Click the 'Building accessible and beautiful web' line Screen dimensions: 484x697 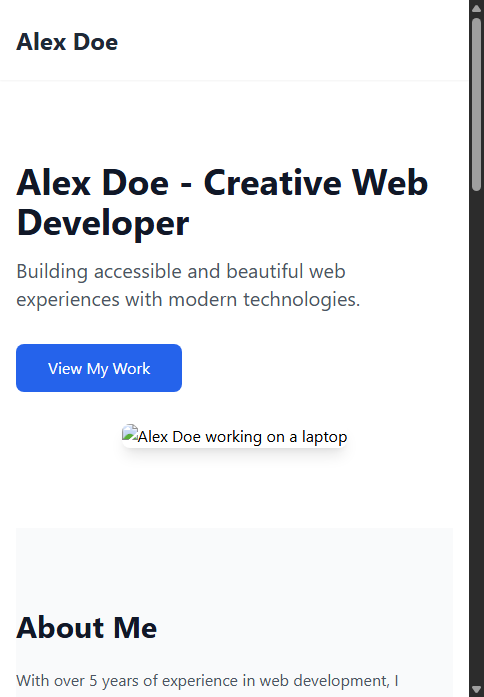pyautogui.click(x=181, y=271)
